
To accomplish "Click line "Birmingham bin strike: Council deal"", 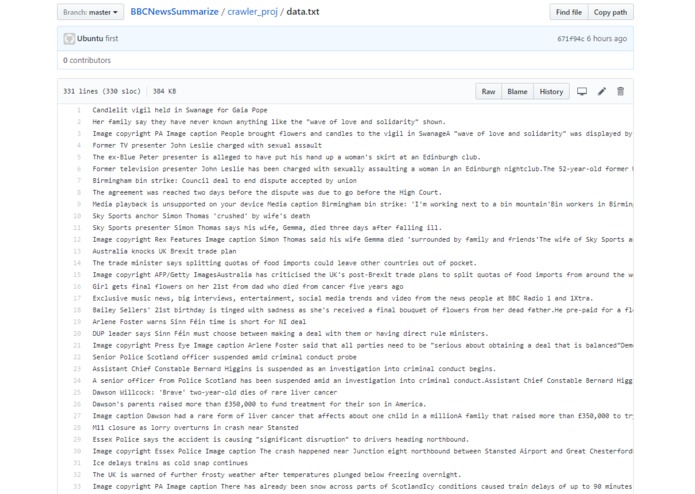I will (224, 180).
